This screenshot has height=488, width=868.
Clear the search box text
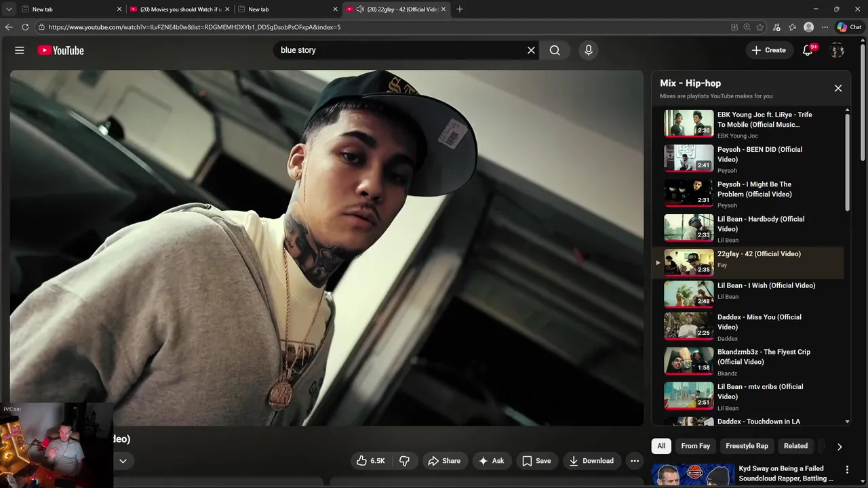531,50
